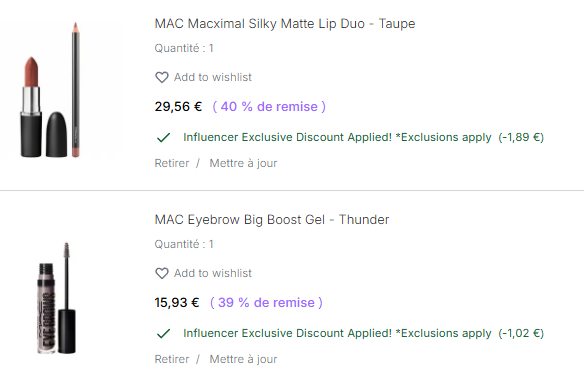Click the green checkmark beside the -1,02 € discount
The width and height of the screenshot is (584, 382).
(x=164, y=334)
